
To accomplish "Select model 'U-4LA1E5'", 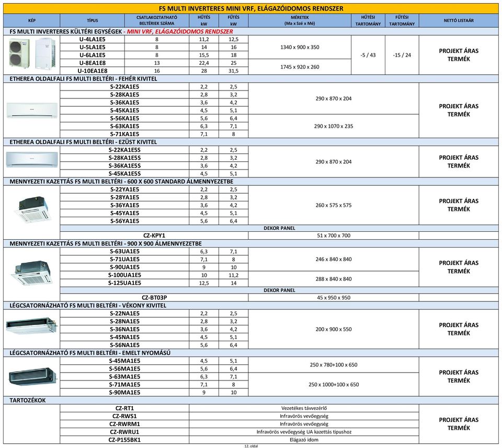I will (x=93, y=39).
